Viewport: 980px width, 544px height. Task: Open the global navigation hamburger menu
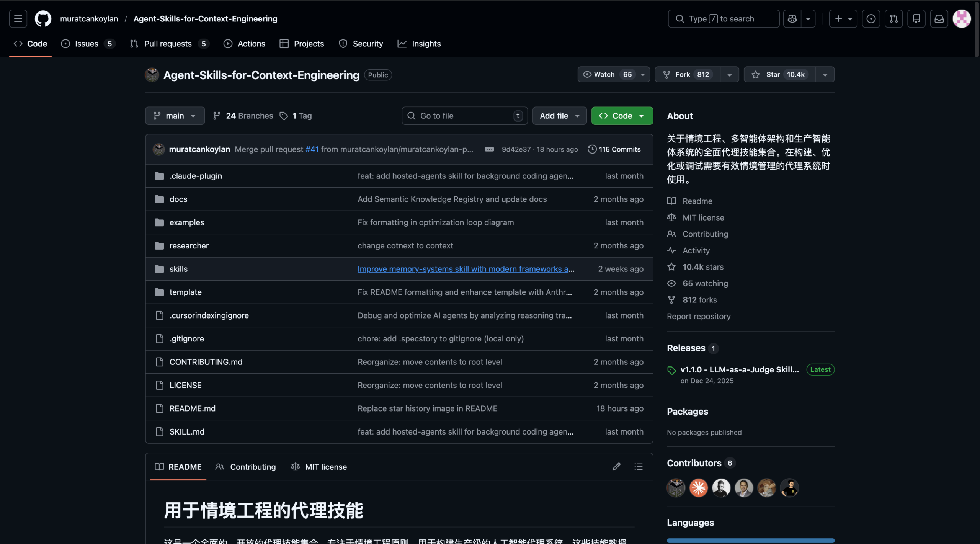18,18
